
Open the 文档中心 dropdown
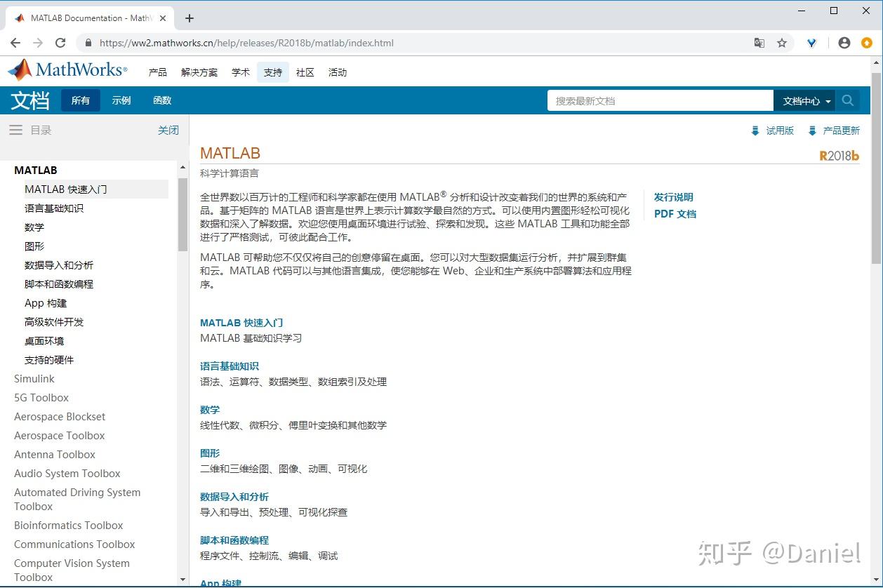(804, 100)
